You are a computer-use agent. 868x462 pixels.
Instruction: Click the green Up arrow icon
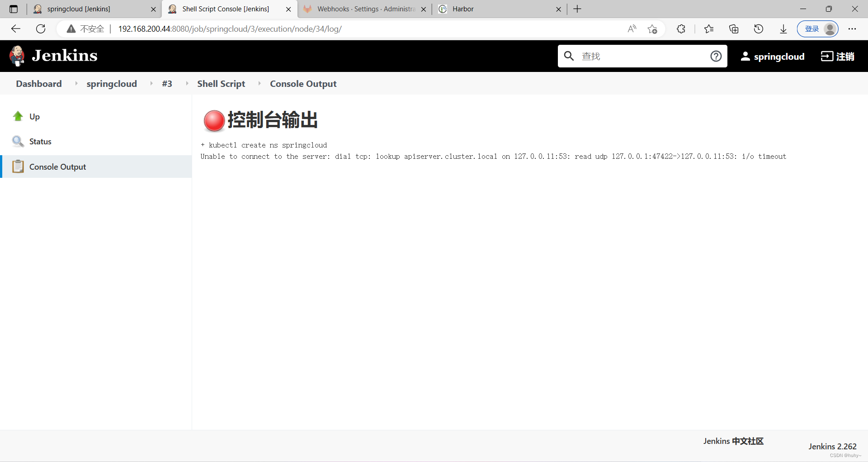(18, 116)
